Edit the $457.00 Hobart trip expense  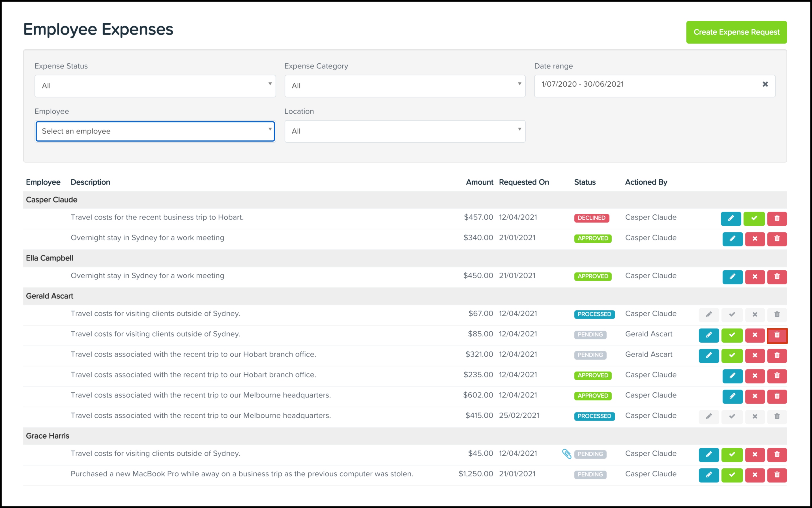click(x=731, y=218)
